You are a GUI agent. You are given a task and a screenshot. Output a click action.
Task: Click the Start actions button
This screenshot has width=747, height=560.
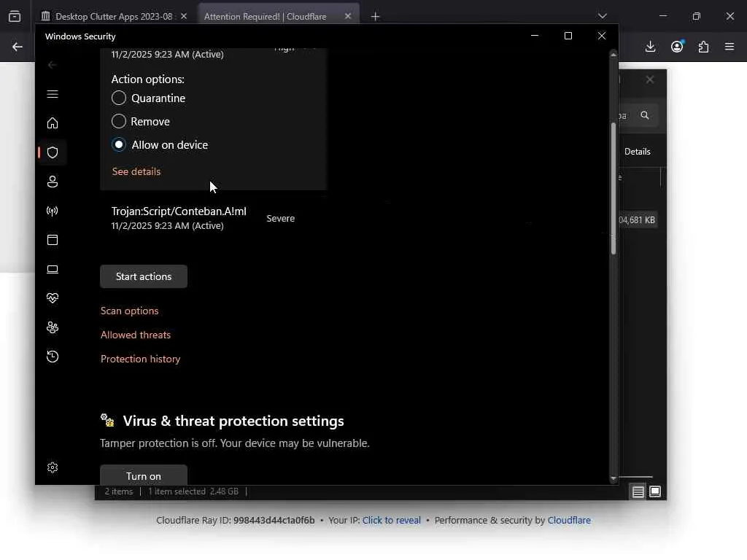144,276
